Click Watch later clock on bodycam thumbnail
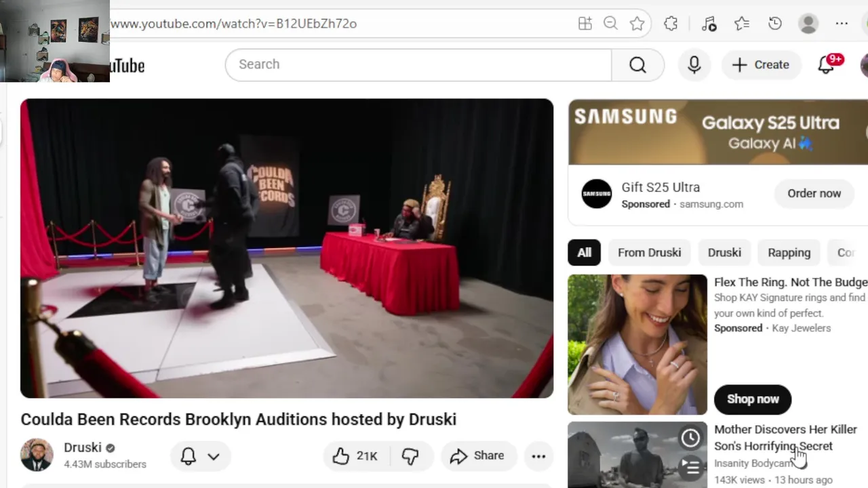This screenshot has height=488, width=868. click(690, 439)
